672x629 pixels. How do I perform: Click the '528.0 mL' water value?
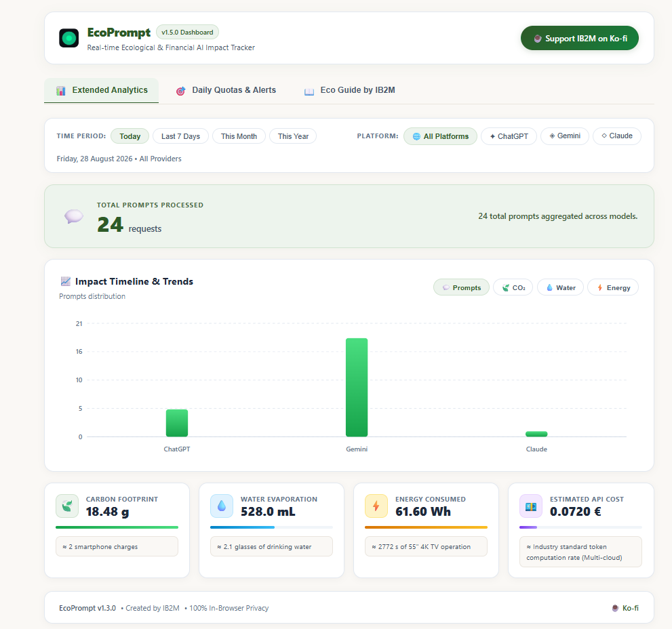pos(268,512)
